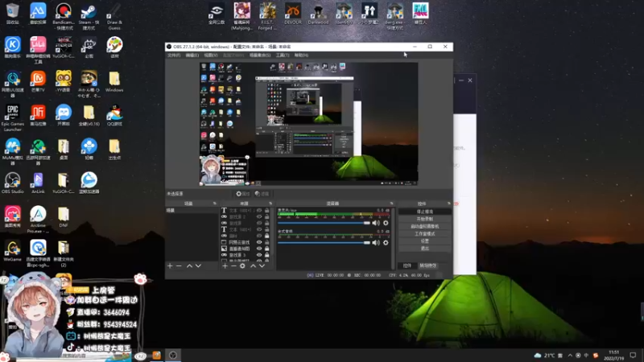Select Draw & Guess desktop icon

click(x=114, y=17)
